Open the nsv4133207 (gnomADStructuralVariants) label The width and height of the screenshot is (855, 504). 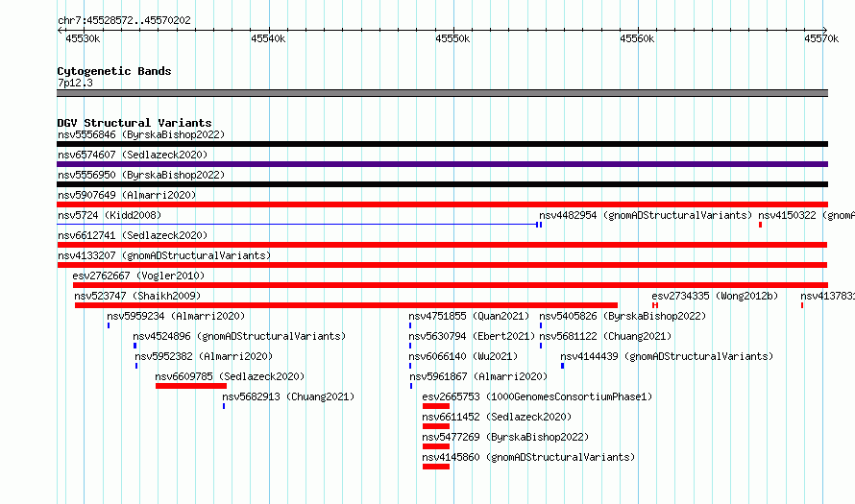pos(164,255)
